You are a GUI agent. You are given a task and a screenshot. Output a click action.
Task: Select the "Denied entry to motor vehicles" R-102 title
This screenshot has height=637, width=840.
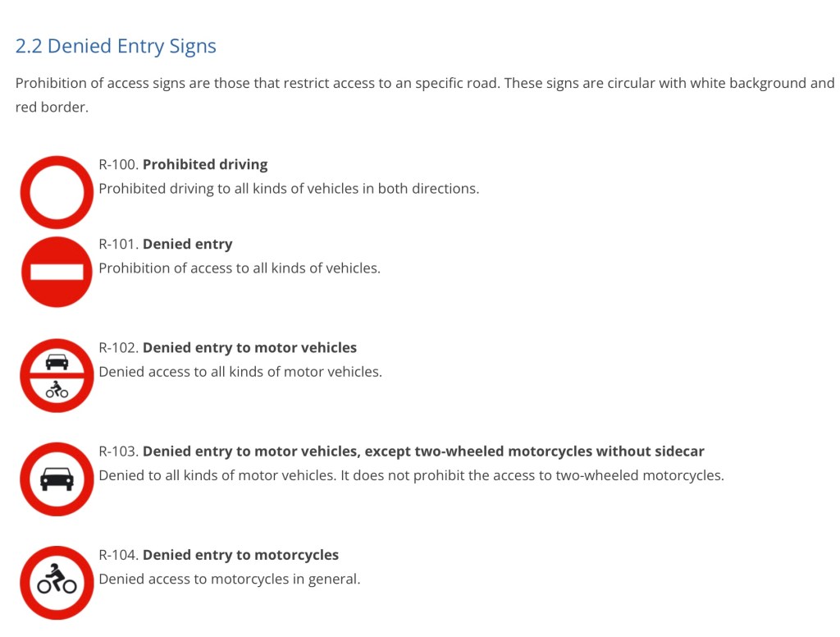(x=249, y=347)
